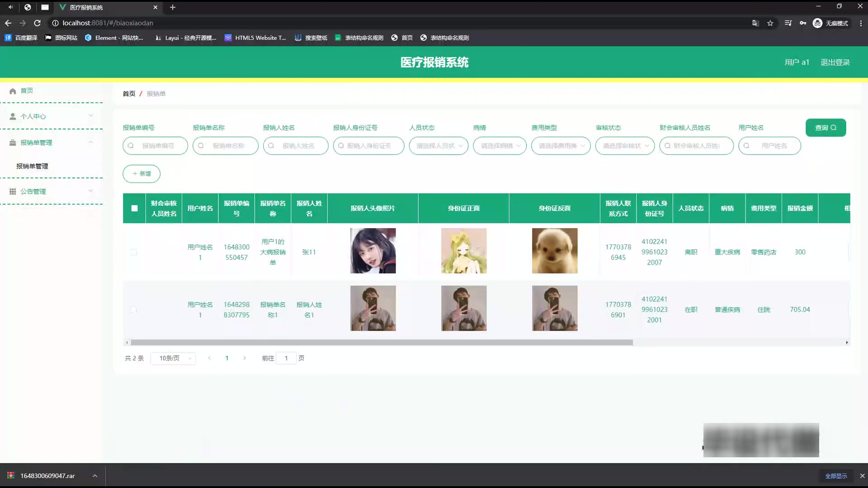Toggle the select-all checkbox in table header
Screen dimensions: 868x488
click(134, 208)
